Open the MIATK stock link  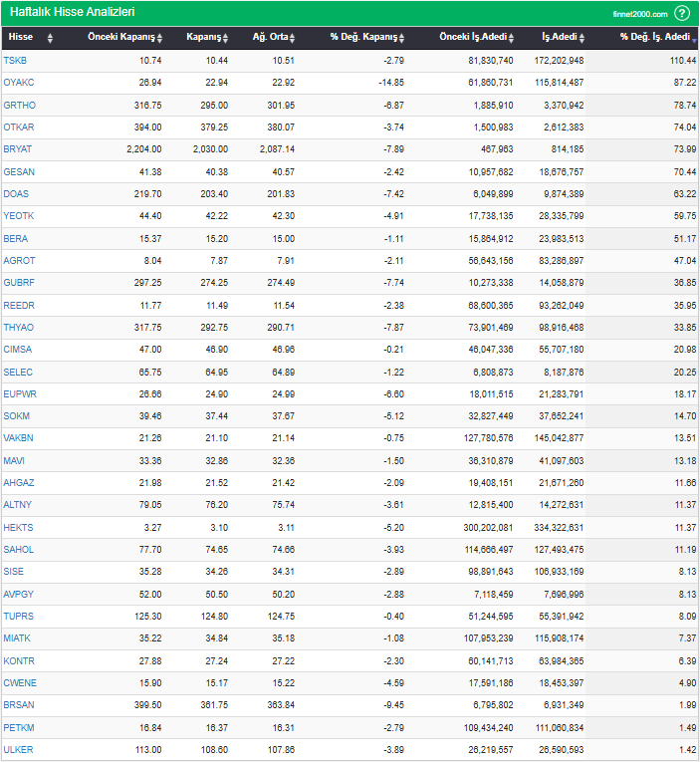[17, 637]
